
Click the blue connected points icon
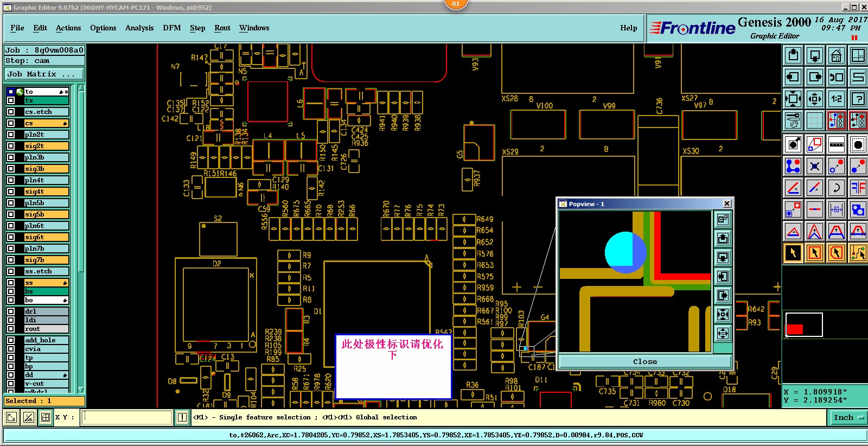[x=793, y=166]
